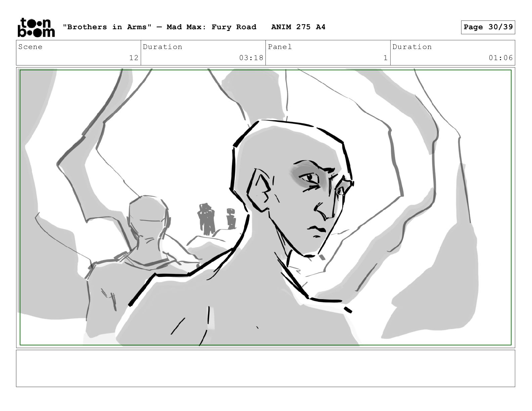The height and width of the screenshot is (411, 532).
Task: Click the Scene label
Action: click(x=31, y=47)
